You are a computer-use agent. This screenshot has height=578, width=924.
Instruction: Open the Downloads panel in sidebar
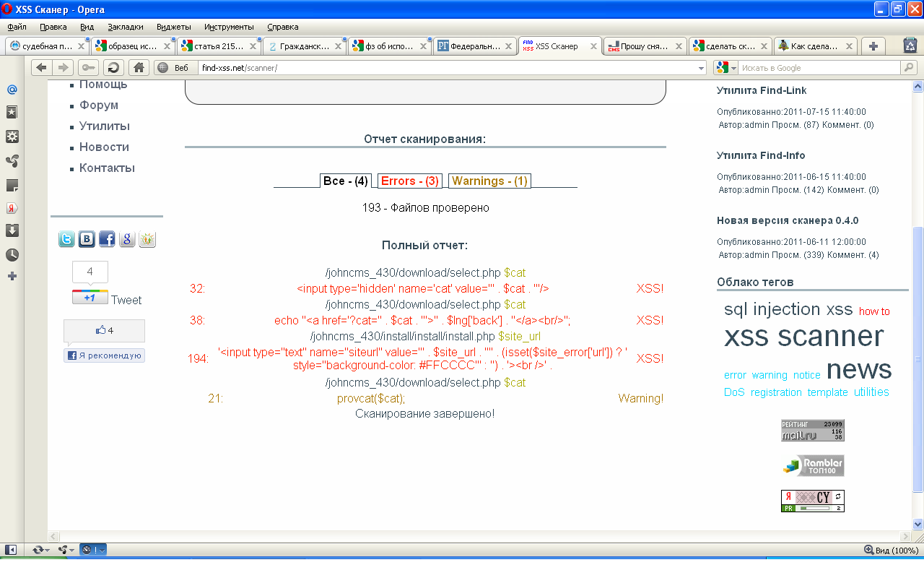pyautogui.click(x=12, y=230)
